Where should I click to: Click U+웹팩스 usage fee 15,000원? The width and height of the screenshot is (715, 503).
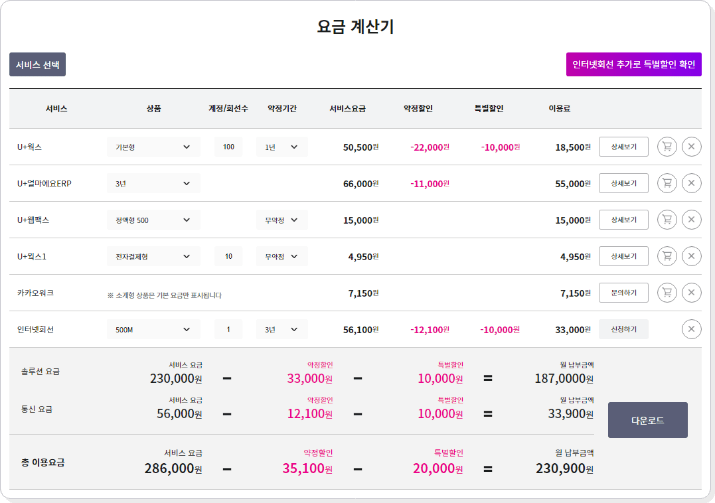coord(573,220)
